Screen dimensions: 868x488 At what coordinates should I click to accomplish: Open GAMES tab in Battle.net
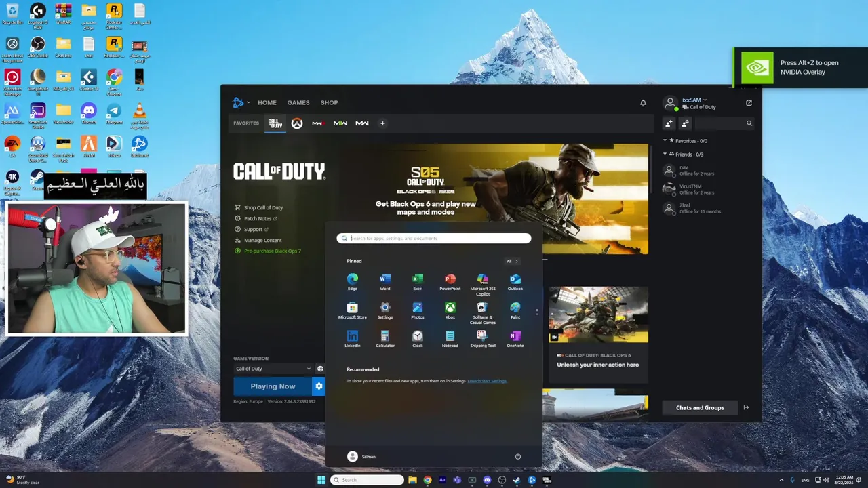coord(298,103)
